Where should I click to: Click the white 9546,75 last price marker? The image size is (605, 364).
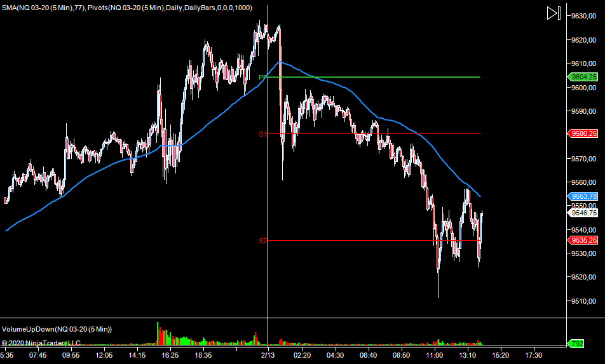pos(583,213)
